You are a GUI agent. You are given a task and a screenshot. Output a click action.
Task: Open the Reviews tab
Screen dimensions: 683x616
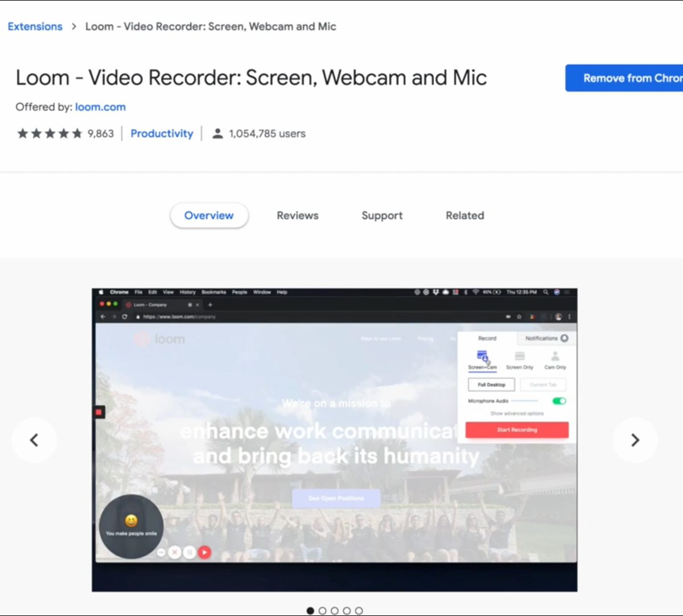coord(297,216)
